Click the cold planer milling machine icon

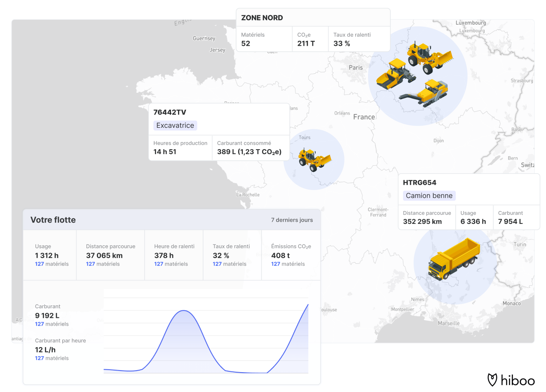424,93
